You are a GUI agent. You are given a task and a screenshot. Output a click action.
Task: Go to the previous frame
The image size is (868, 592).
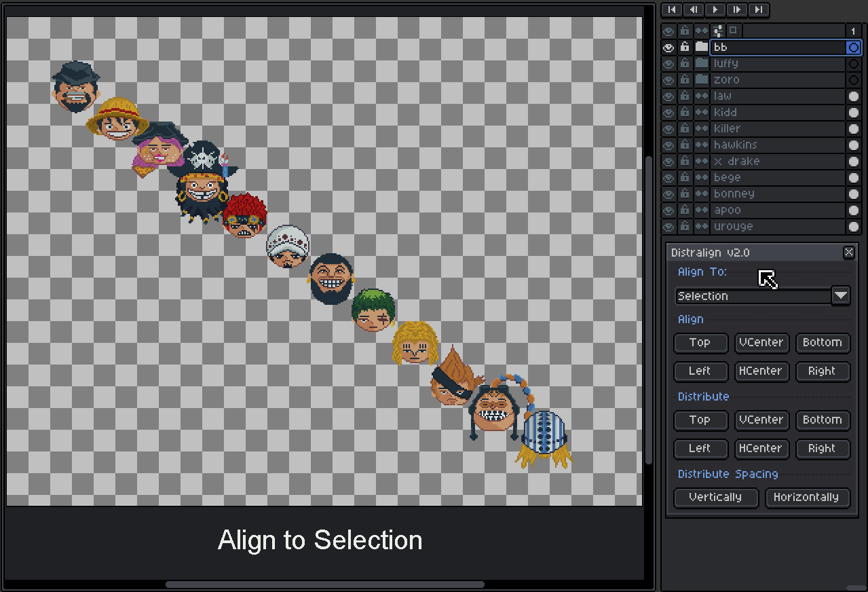tap(694, 10)
